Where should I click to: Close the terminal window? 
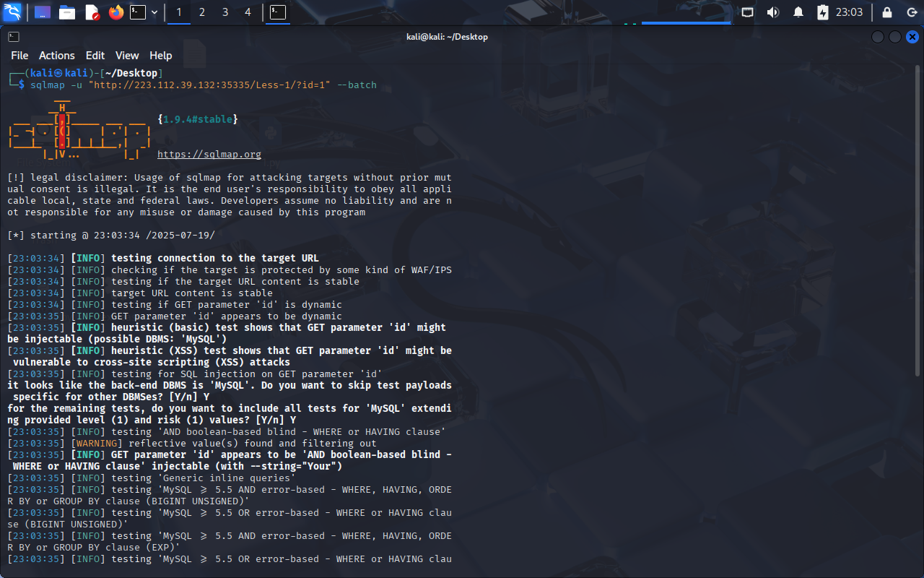coord(912,37)
